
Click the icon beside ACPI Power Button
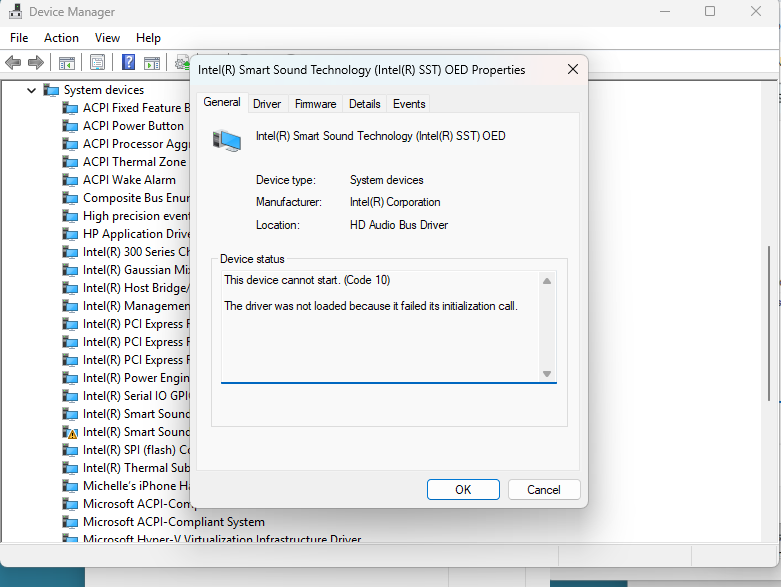pos(70,126)
